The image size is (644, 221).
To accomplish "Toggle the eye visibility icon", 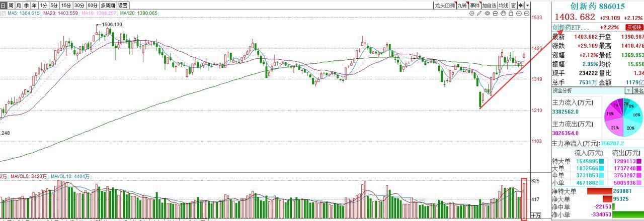I will coord(488,14).
